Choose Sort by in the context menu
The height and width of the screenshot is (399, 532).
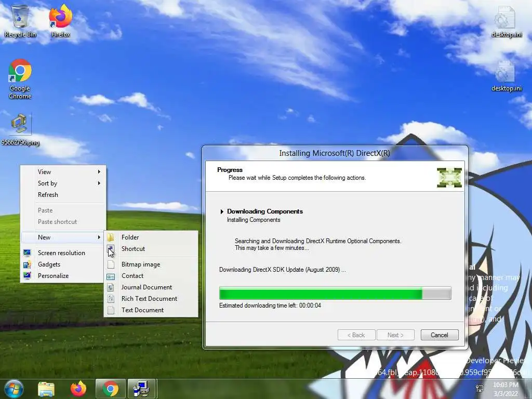click(63, 183)
